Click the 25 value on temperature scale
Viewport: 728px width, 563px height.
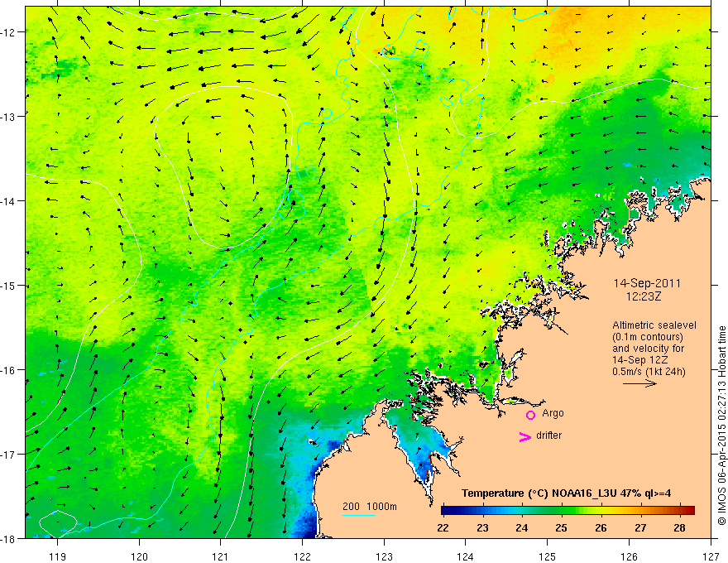(x=562, y=527)
